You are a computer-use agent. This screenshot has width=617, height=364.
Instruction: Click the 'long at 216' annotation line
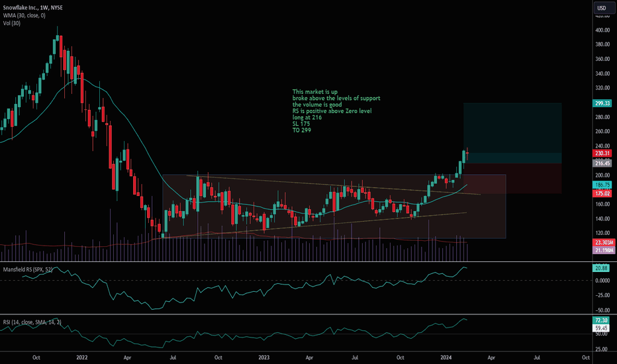point(307,117)
